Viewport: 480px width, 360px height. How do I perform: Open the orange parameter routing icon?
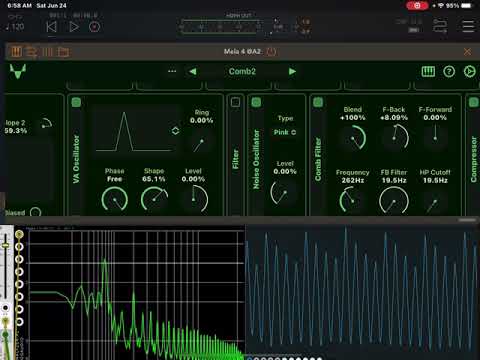pos(32,52)
